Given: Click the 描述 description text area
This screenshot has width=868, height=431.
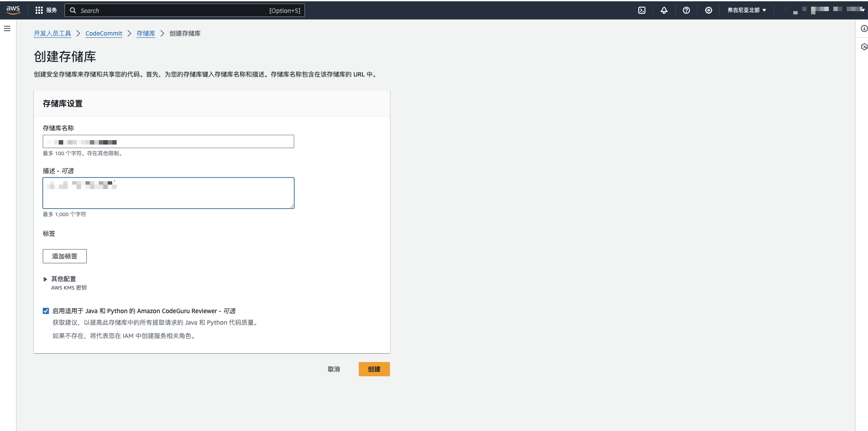Looking at the screenshot, I should coord(168,193).
